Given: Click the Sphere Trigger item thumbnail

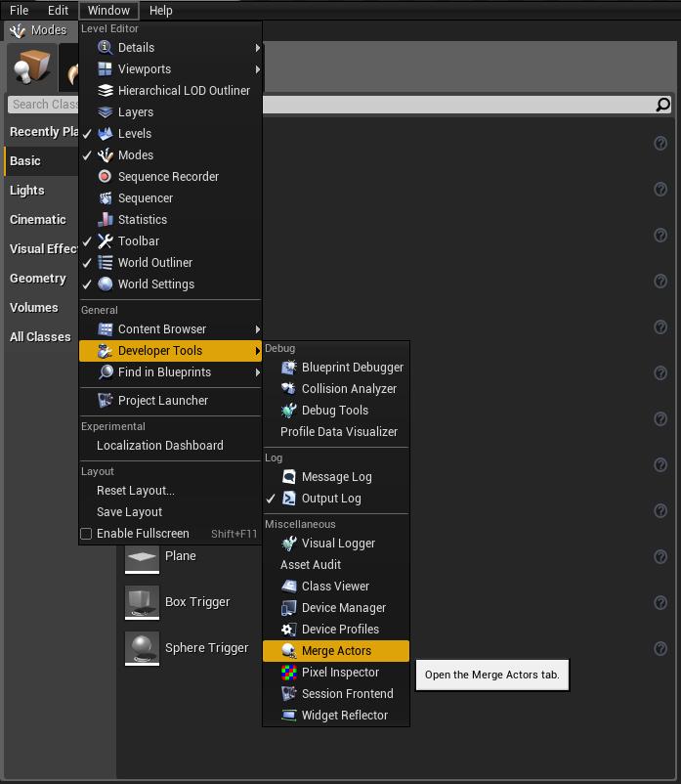Looking at the screenshot, I should 143,648.
